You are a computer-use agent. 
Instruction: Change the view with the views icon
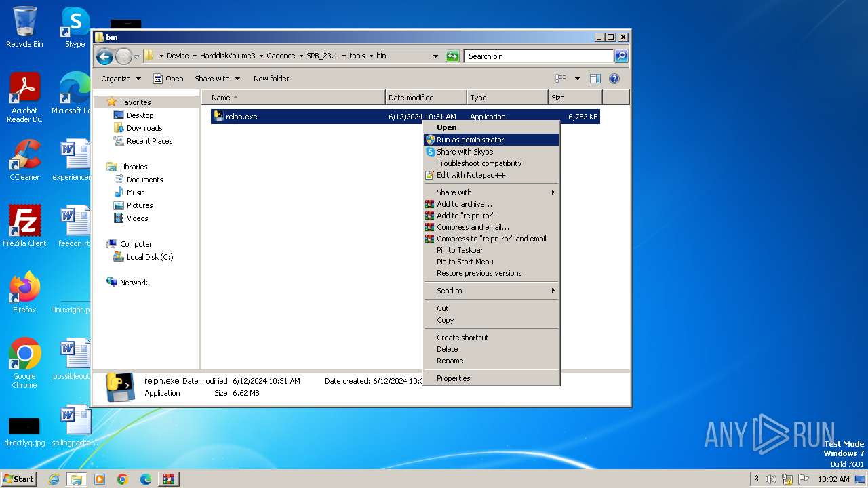pos(561,79)
